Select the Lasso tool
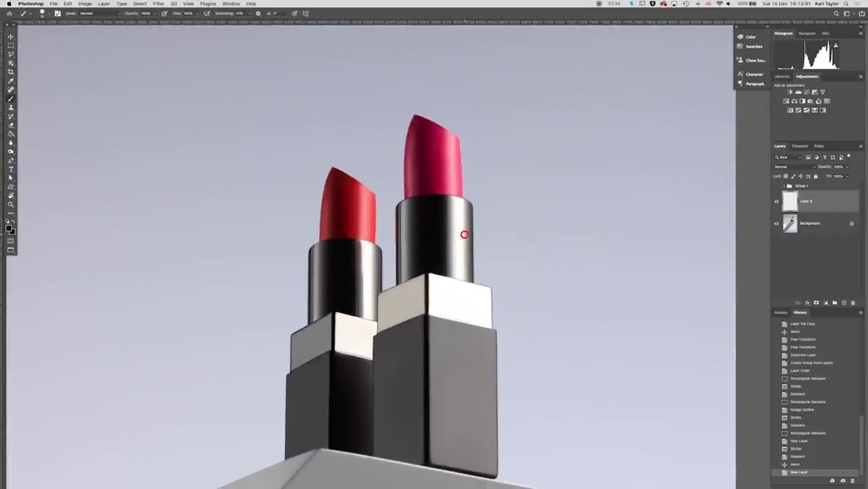The image size is (868, 489). pyautogui.click(x=10, y=54)
